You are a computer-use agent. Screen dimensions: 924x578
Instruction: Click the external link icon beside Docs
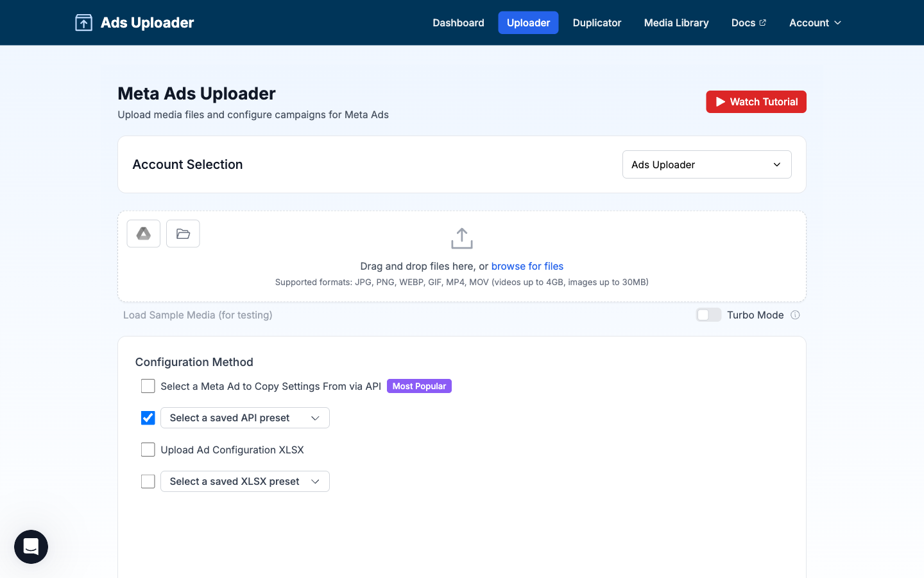(762, 22)
